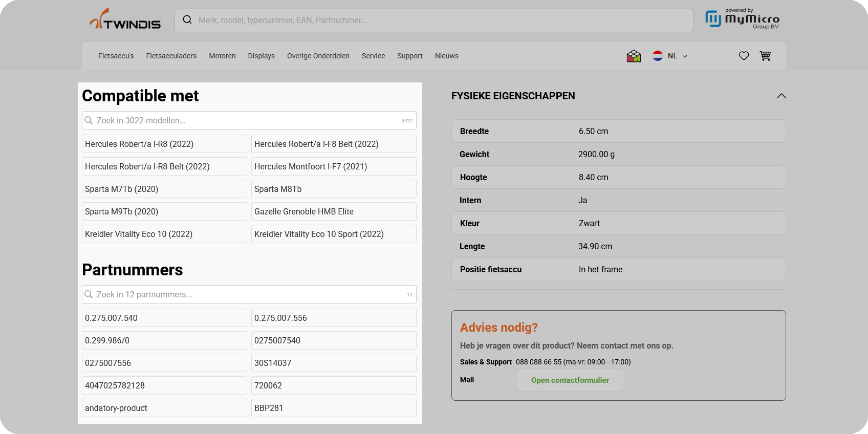Click part number 0275007556
Image resolution: width=868 pixels, height=434 pixels.
pyautogui.click(x=164, y=363)
